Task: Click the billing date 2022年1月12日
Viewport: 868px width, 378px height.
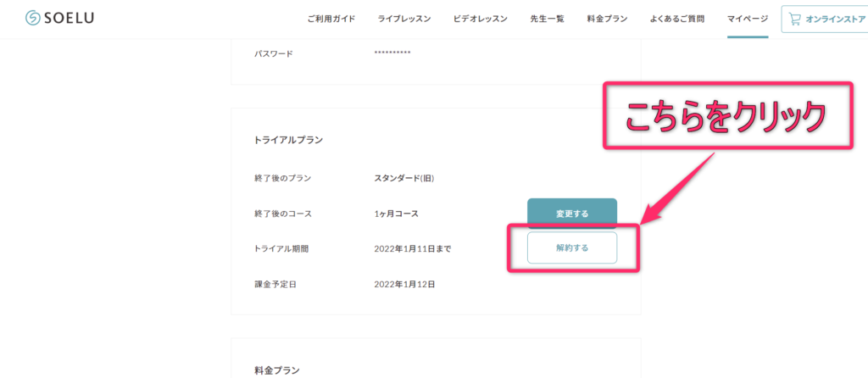Action: point(404,285)
